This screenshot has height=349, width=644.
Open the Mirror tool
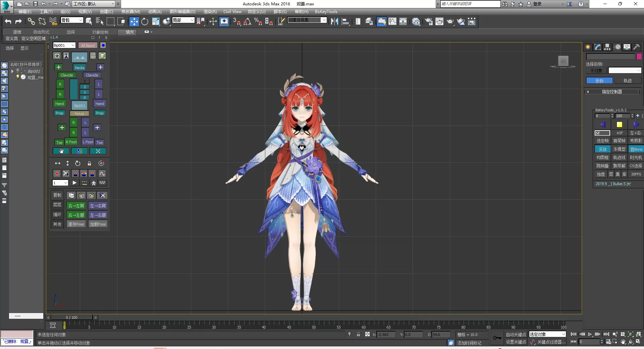tap(334, 21)
